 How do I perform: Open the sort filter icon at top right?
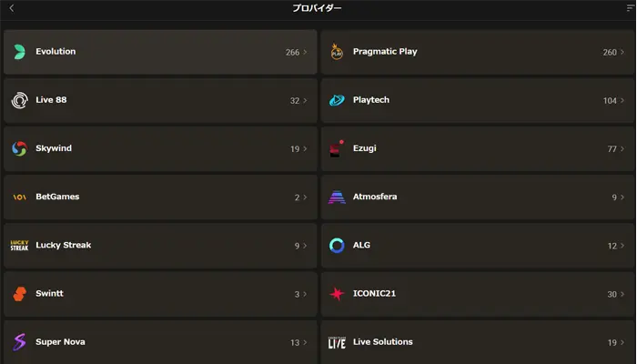coord(630,8)
